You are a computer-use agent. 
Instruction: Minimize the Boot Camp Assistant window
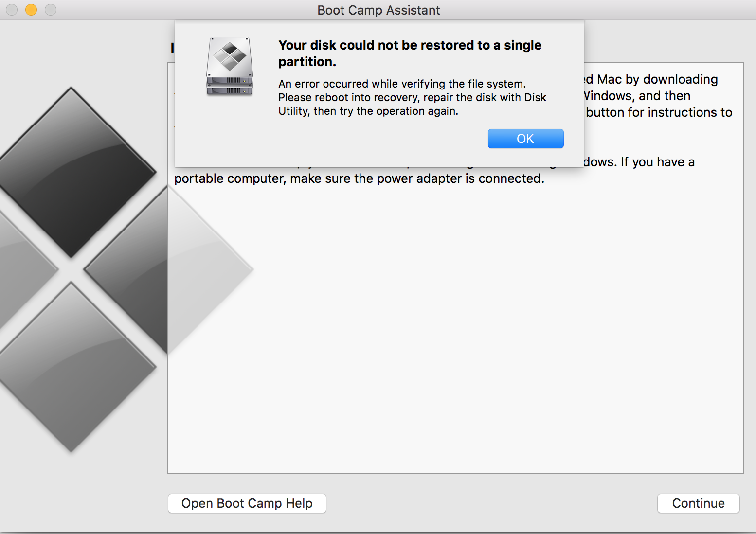click(x=31, y=10)
